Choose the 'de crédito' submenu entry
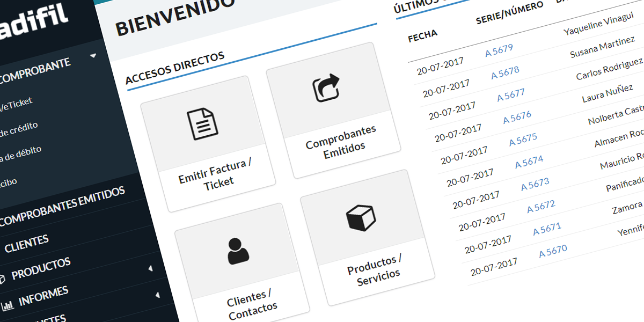644x322 pixels. coord(19,129)
